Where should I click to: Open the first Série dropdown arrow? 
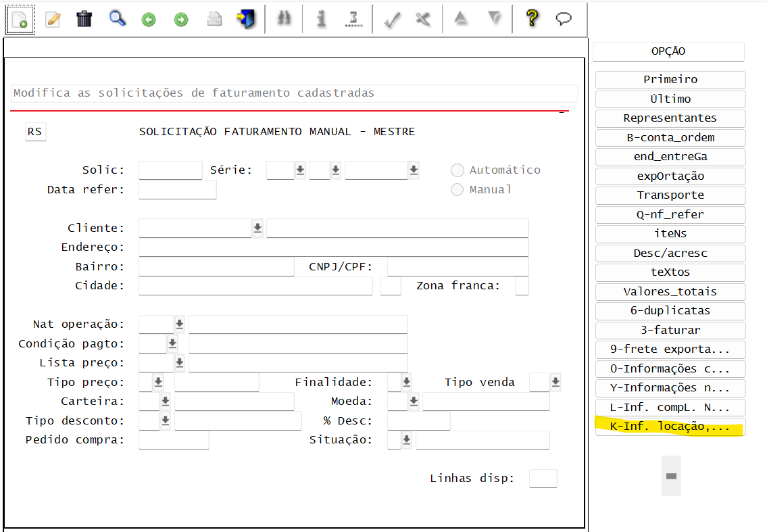click(x=300, y=170)
